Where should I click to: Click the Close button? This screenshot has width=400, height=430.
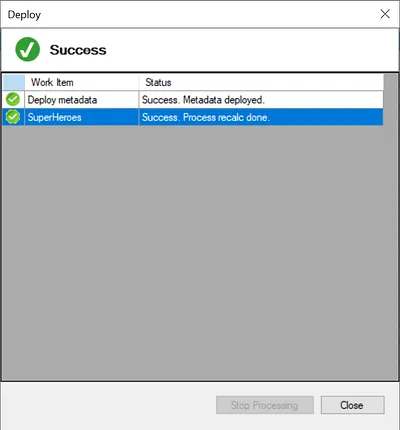353,405
